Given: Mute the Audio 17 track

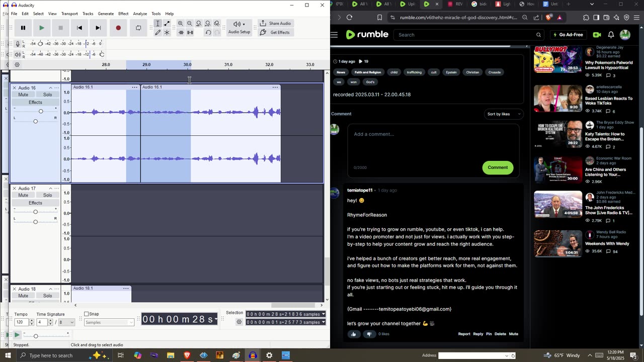Looking at the screenshot, I should coord(23,195).
